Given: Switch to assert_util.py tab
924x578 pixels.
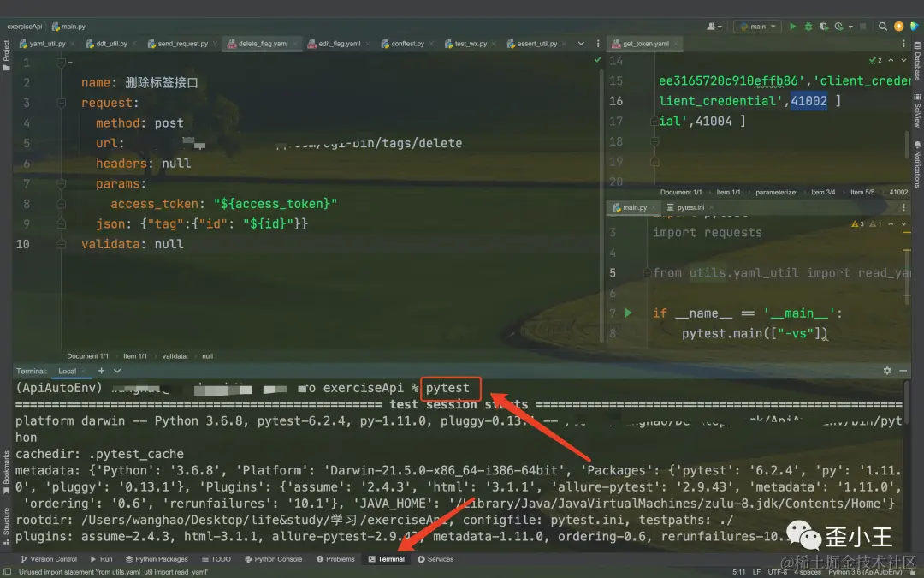Looking at the screenshot, I should tap(536, 44).
